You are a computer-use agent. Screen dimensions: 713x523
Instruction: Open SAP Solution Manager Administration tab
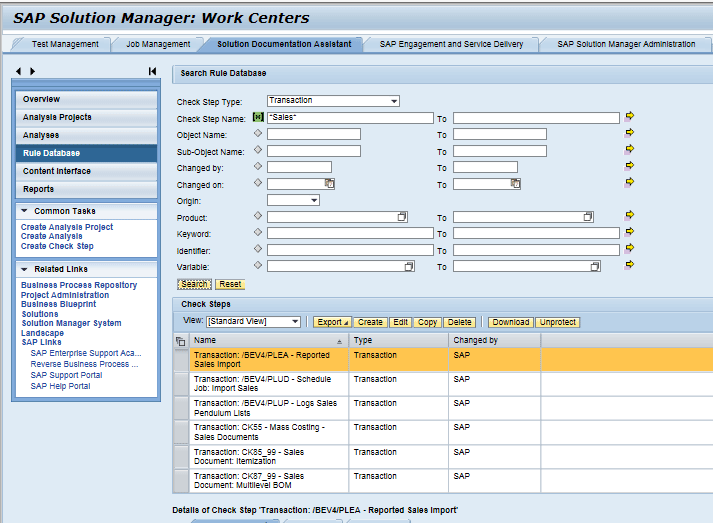626,44
